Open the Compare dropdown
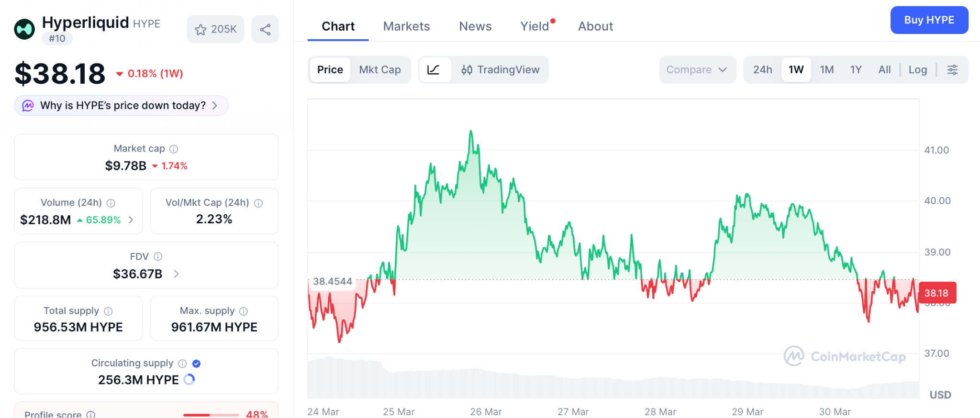980x418 pixels. (697, 70)
